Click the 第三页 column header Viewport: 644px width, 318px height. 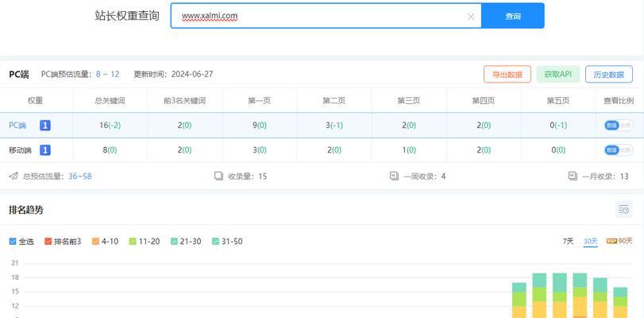(409, 100)
